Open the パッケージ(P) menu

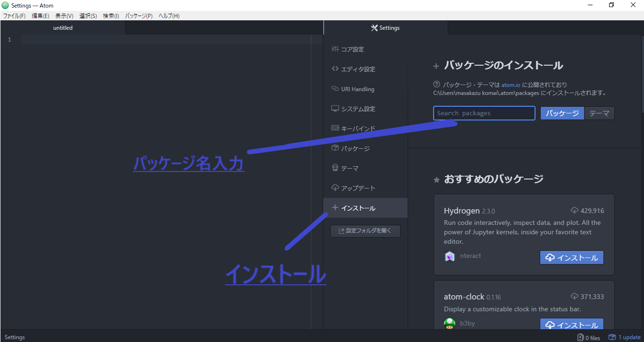(139, 16)
